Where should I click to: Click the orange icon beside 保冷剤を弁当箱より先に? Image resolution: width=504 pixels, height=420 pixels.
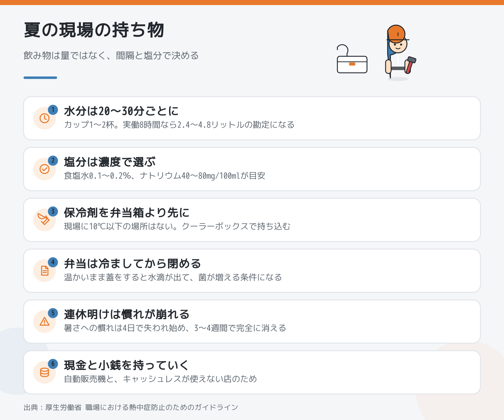tap(44, 219)
